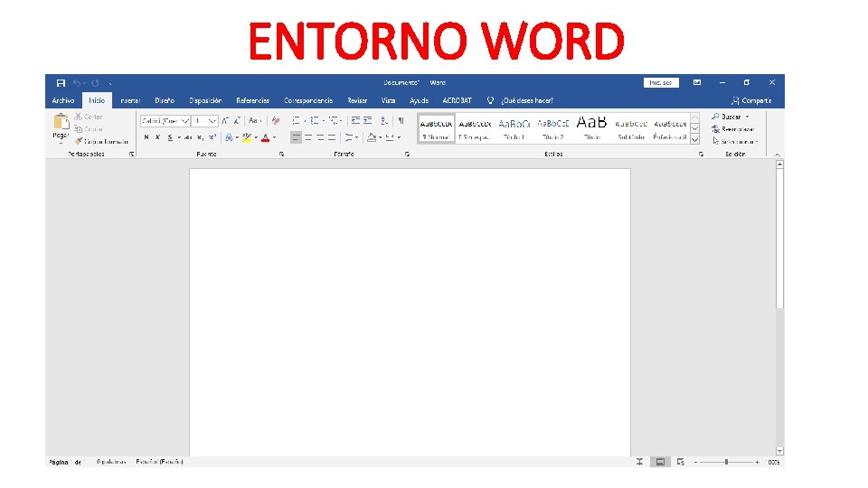This screenshot has height=488, width=868.
Task: Select the Copiar command in Portapapeles
Action: (x=90, y=129)
